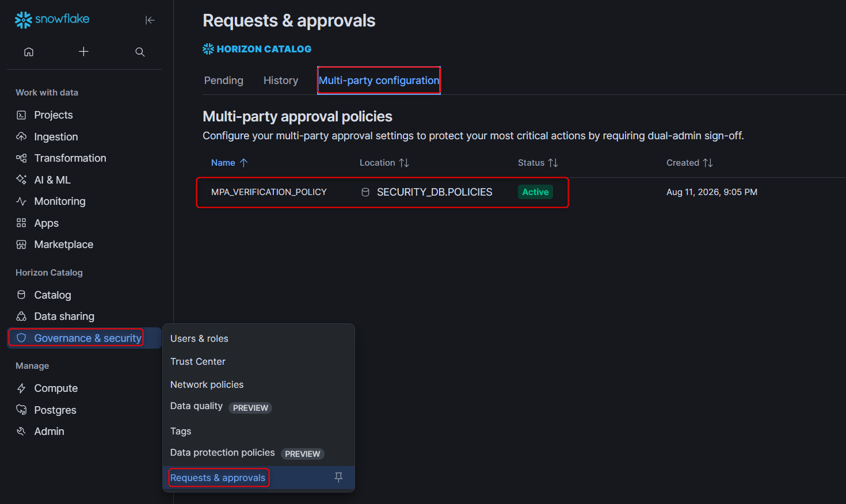846x504 pixels.
Task: Click the database icon beside SECURITY_DB.POLICIES
Action: click(365, 192)
